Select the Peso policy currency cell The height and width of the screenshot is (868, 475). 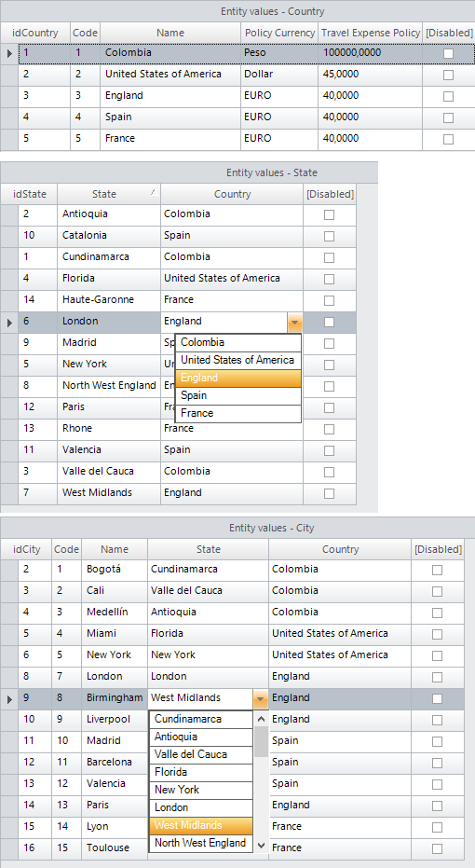pyautogui.click(x=279, y=53)
